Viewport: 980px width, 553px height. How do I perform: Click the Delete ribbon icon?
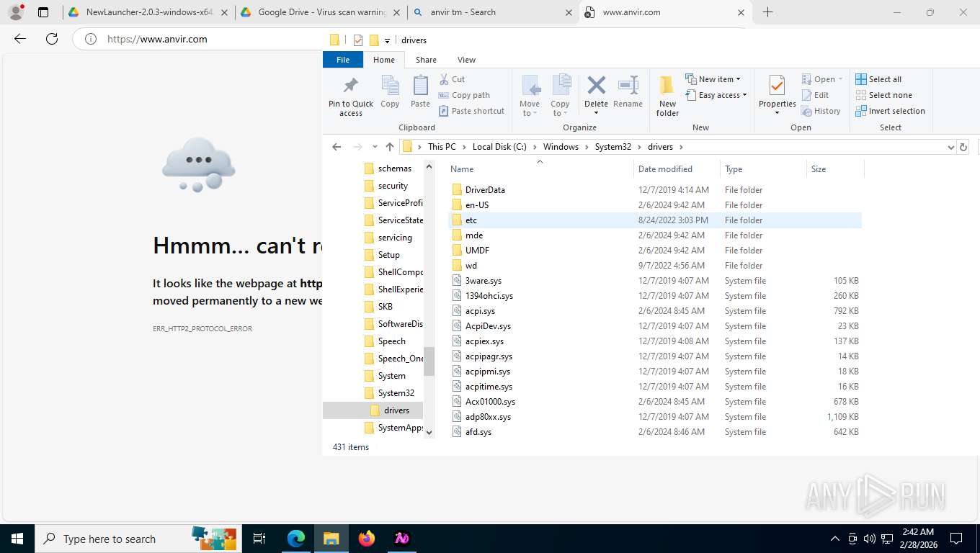(596, 96)
